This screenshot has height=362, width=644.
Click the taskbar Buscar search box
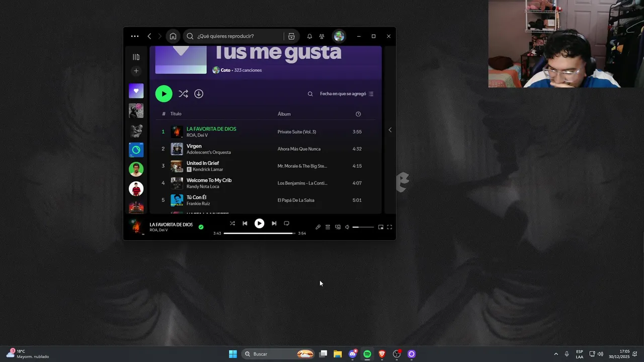tap(278, 354)
